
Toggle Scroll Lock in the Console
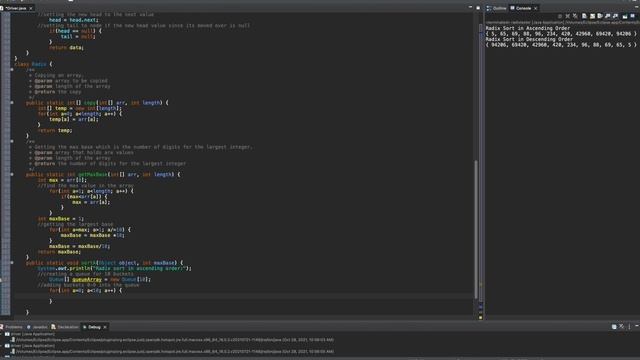(x=592, y=16)
